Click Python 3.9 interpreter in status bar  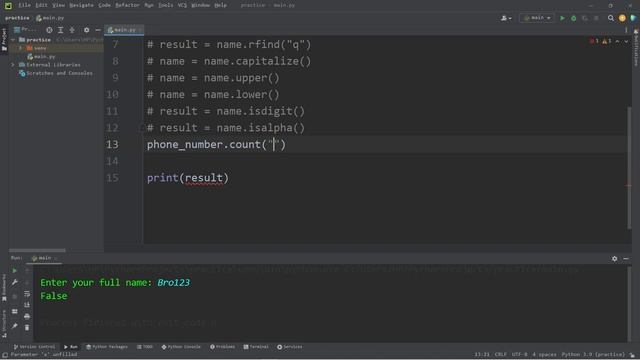click(x=593, y=355)
